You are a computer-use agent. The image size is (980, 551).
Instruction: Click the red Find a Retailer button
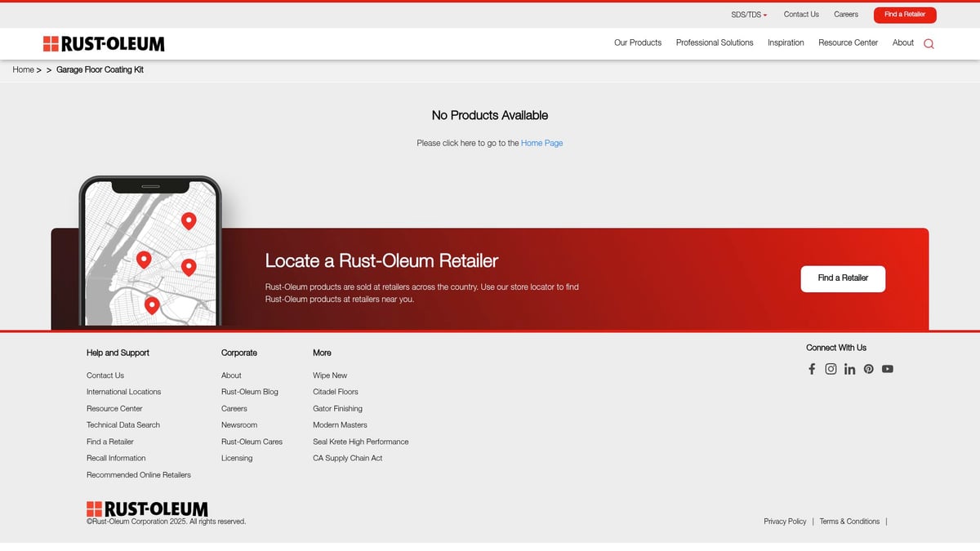tap(904, 15)
